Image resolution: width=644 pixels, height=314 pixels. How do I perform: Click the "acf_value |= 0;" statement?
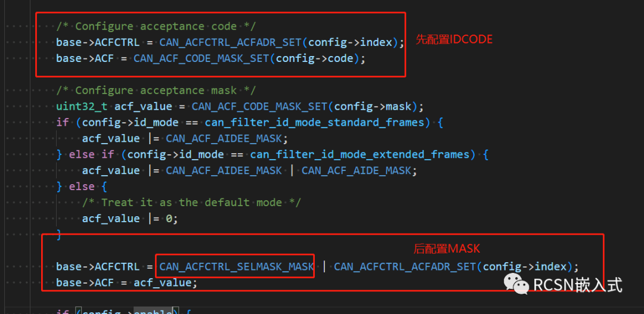(130, 219)
